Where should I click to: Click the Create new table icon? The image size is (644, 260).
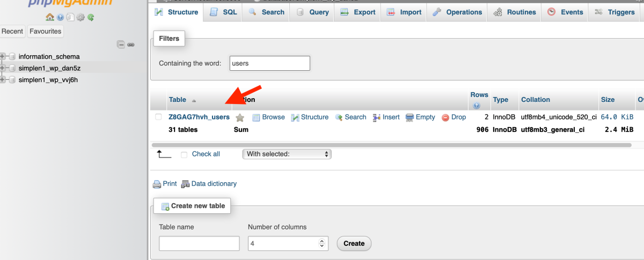pos(165,206)
